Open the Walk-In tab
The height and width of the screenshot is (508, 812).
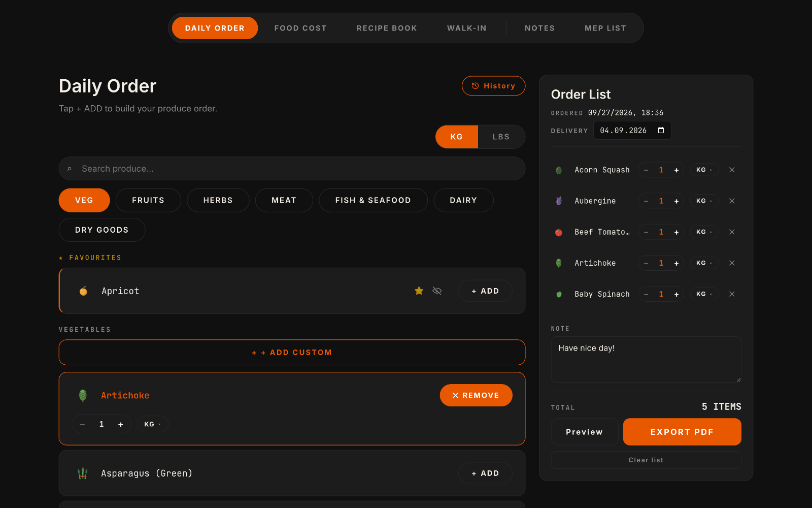pyautogui.click(x=467, y=28)
